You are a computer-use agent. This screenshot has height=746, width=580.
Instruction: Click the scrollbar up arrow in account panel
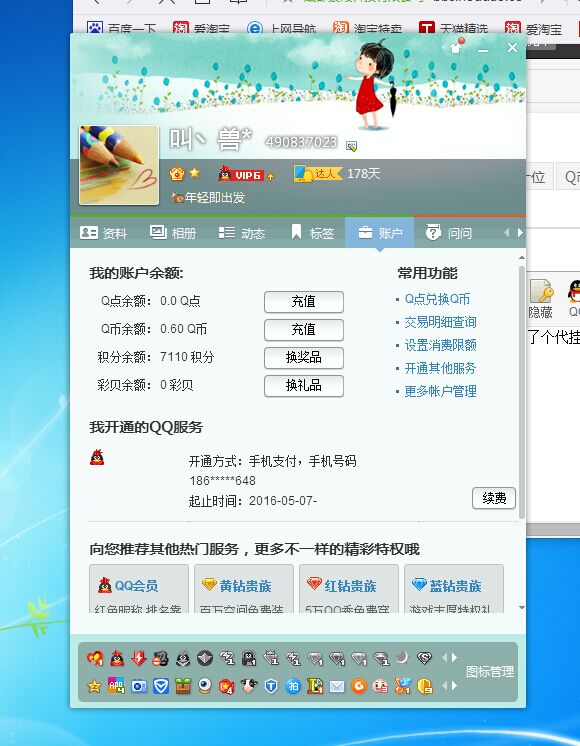(x=521, y=257)
